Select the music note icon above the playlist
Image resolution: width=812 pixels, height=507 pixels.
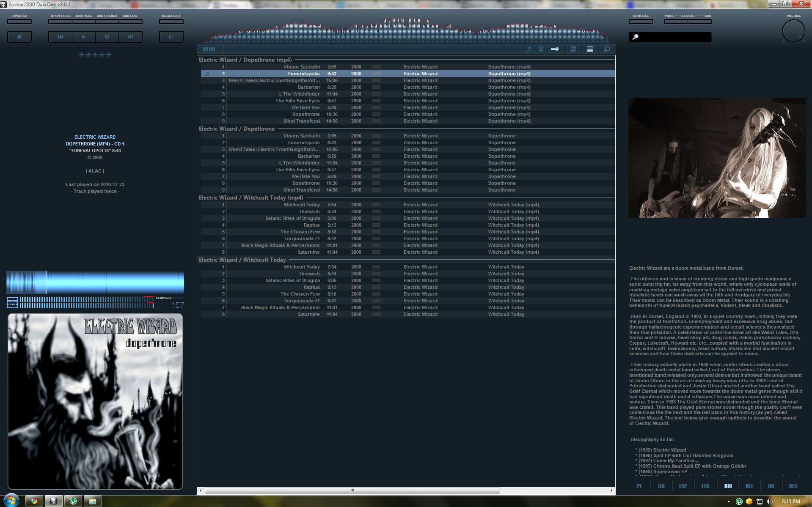(x=528, y=49)
